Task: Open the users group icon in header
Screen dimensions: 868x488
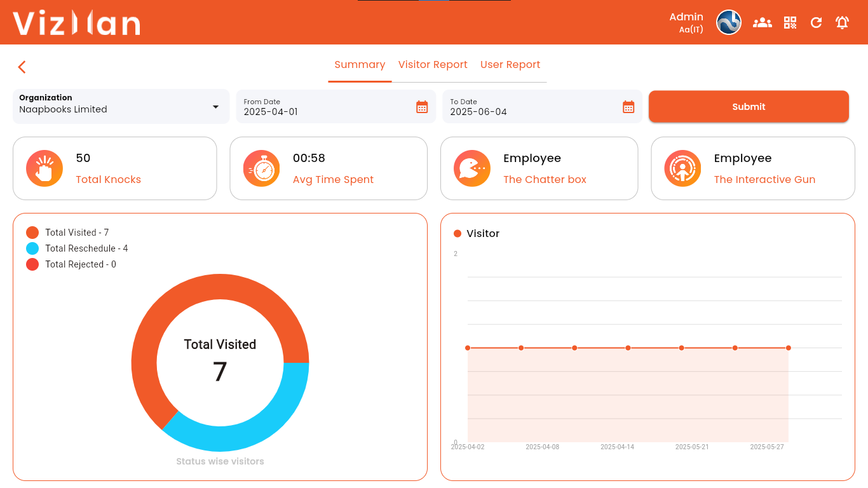Action: point(762,23)
